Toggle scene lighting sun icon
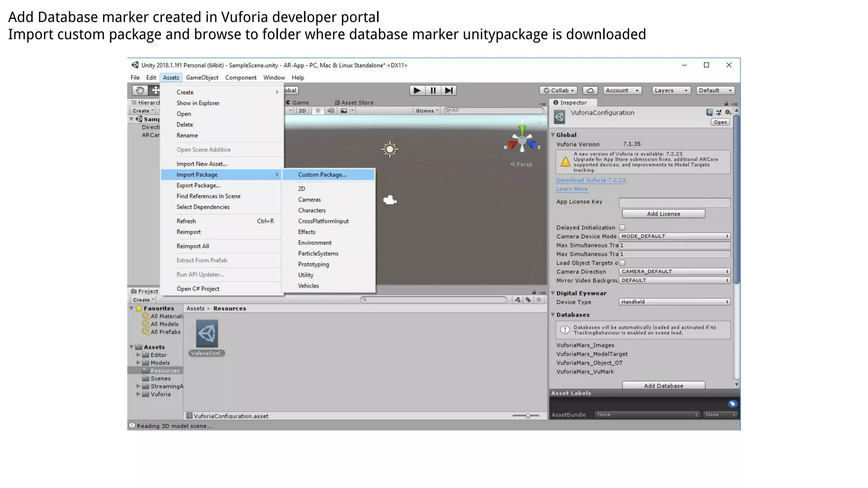The height and width of the screenshot is (488, 868). pos(318,111)
